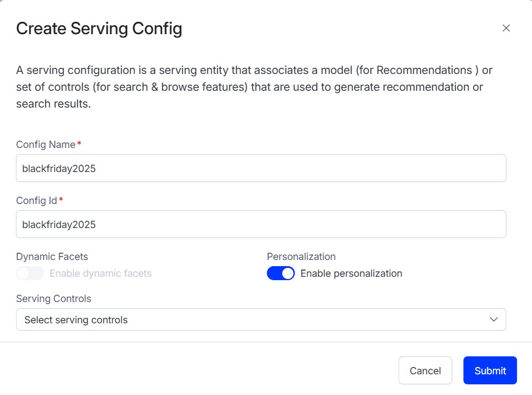Select the Dynamic Facets section heading
Image resolution: width=532 pixels, height=395 pixels.
(52, 257)
